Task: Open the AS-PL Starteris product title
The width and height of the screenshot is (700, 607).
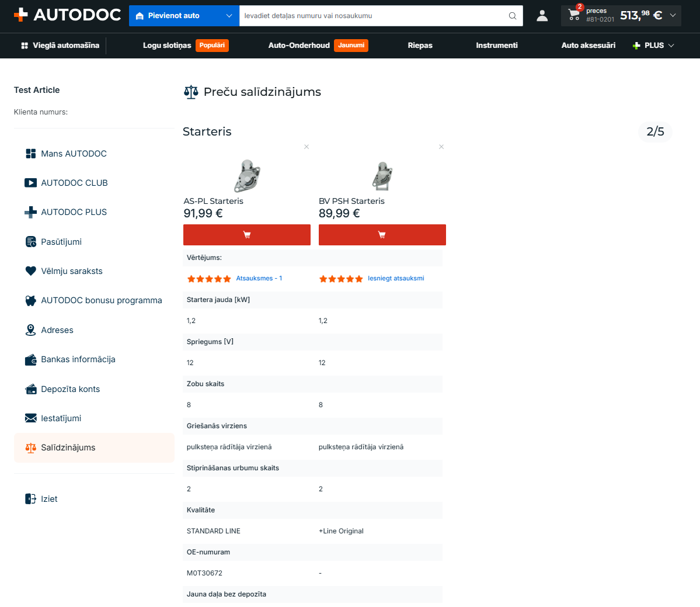Action: pos(214,201)
